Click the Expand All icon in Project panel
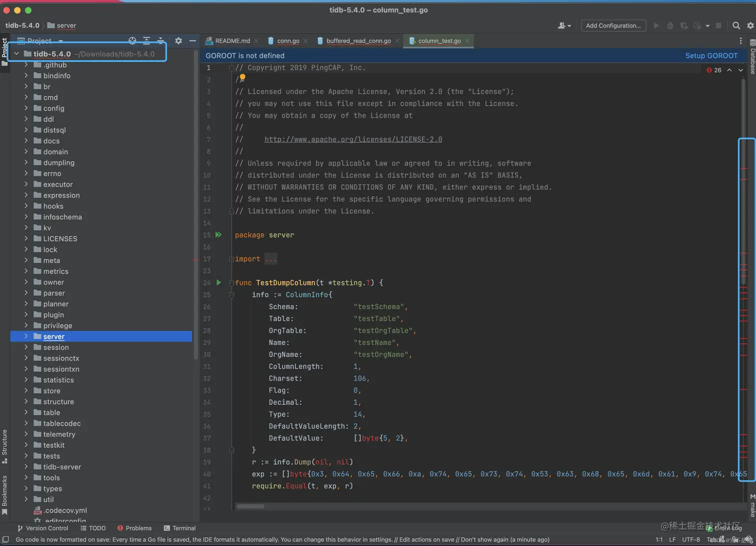Viewport: 756px width, 546px height. point(146,41)
